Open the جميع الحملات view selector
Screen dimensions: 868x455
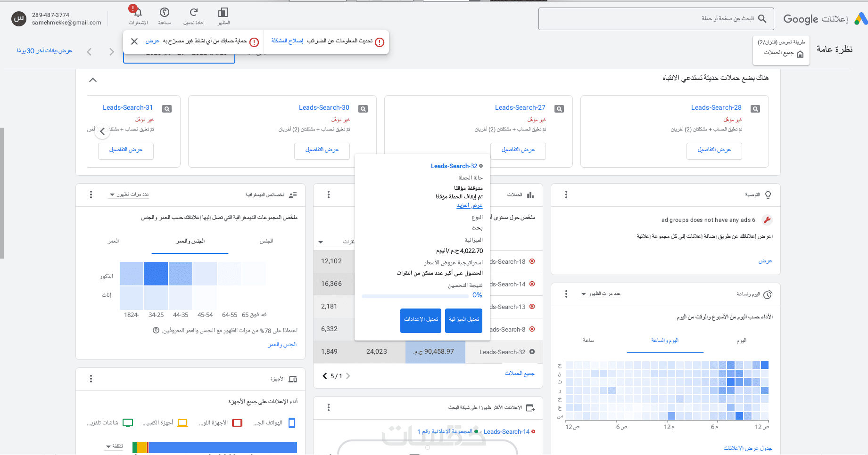pos(781,50)
